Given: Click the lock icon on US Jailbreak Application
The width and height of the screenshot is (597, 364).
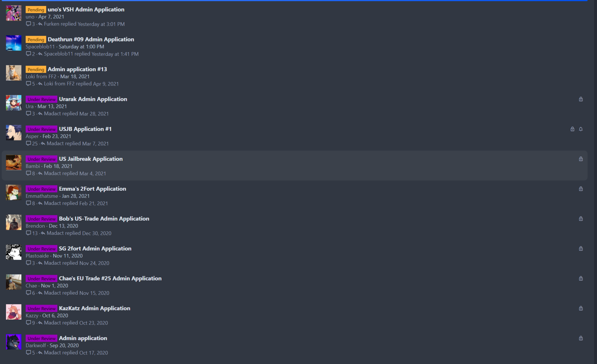Looking at the screenshot, I should tap(581, 159).
